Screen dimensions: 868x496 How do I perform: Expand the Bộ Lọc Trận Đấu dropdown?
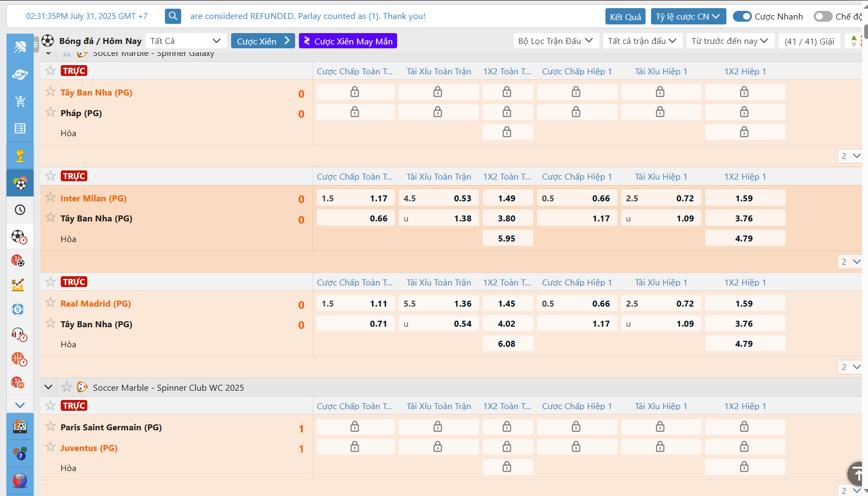(x=556, y=41)
